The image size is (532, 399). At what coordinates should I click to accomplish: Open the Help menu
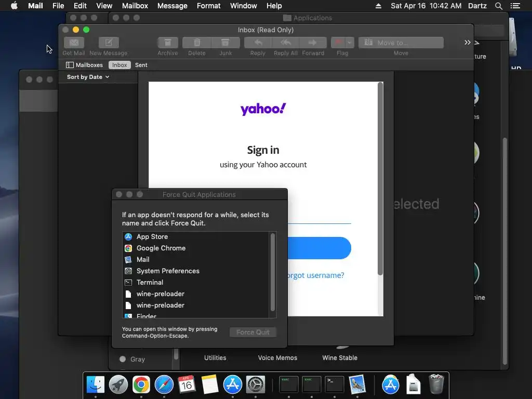point(274,6)
